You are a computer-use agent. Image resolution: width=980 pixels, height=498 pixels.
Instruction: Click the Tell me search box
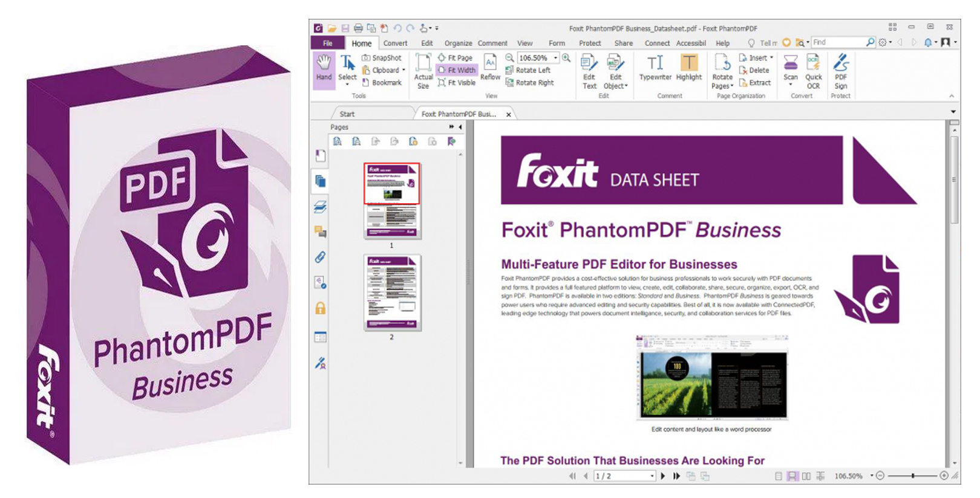point(762,43)
